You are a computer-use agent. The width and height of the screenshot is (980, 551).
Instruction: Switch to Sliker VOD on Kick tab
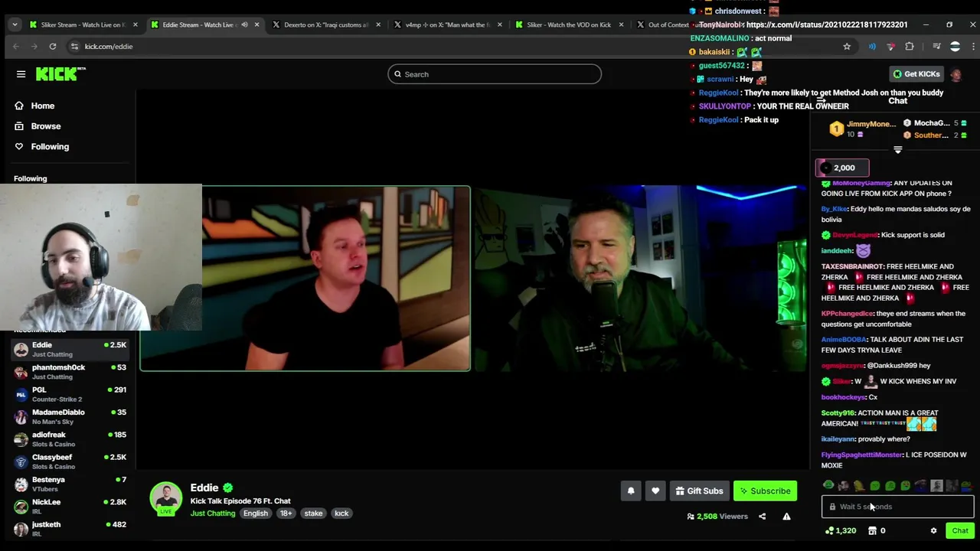[568, 24]
